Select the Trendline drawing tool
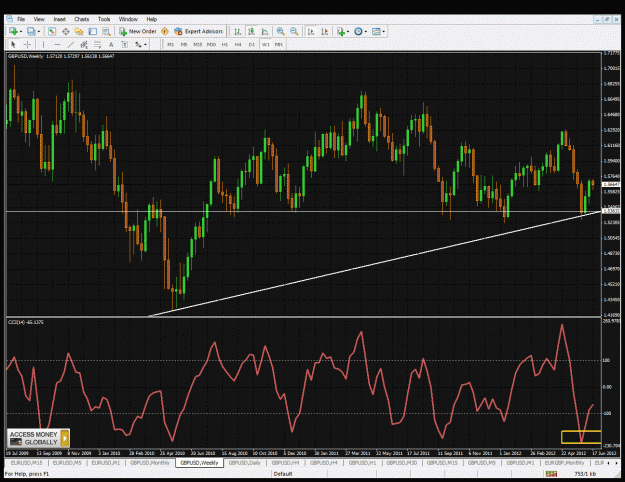 coord(71,45)
